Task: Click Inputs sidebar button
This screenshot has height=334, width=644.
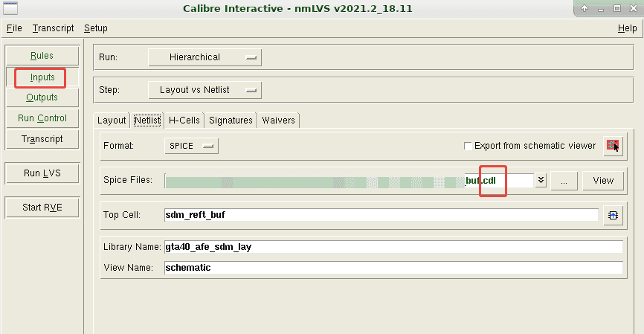Action: (x=42, y=77)
